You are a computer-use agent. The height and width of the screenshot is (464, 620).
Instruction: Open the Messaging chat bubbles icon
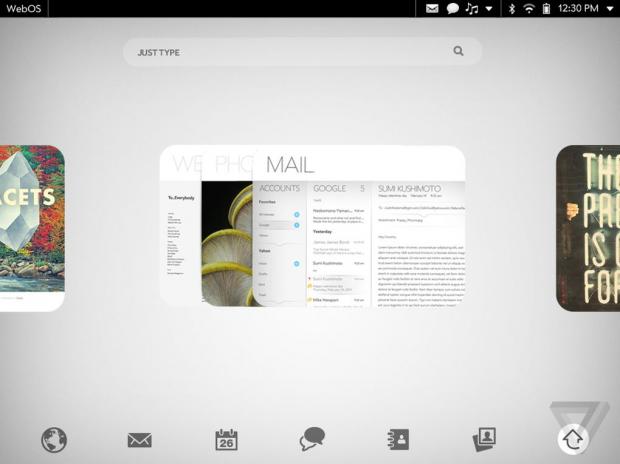click(313, 439)
